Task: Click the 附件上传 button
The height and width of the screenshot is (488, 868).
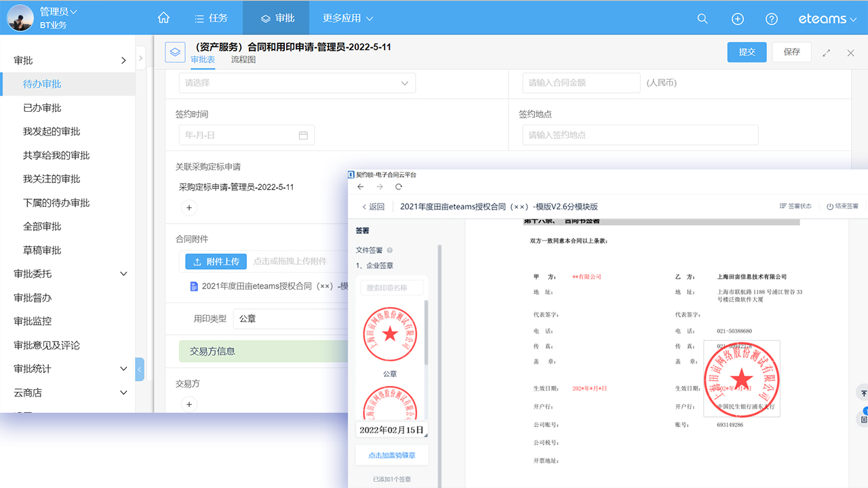Action: click(216, 262)
